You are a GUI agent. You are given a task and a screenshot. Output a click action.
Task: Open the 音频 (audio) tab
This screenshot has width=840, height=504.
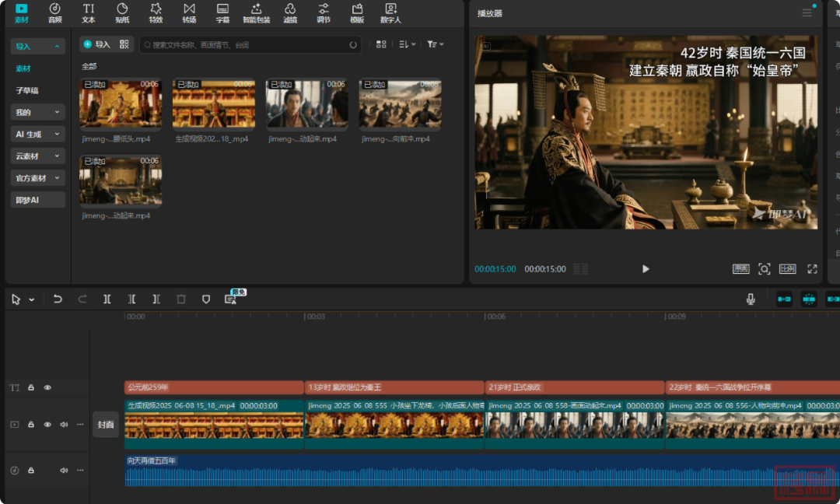54,13
